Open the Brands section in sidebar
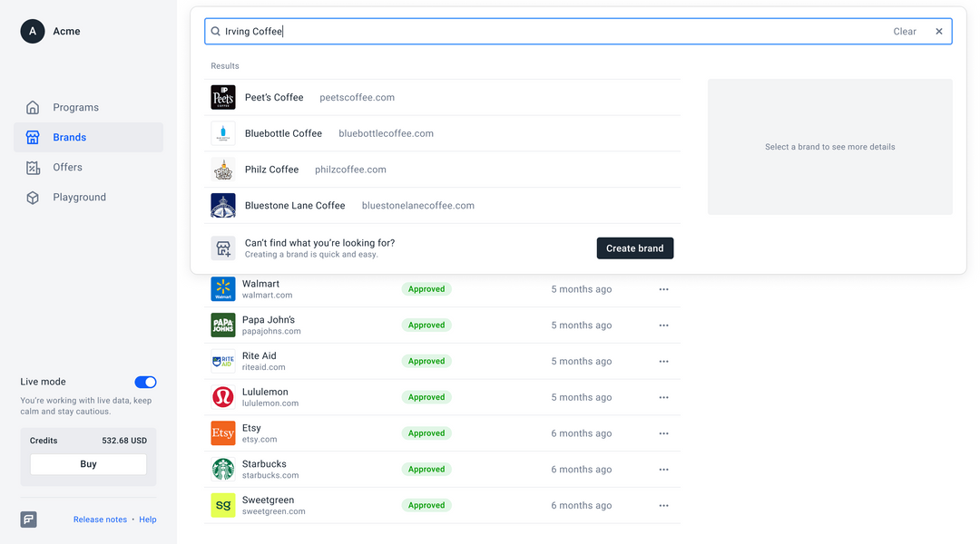The height and width of the screenshot is (544, 980). (x=69, y=138)
